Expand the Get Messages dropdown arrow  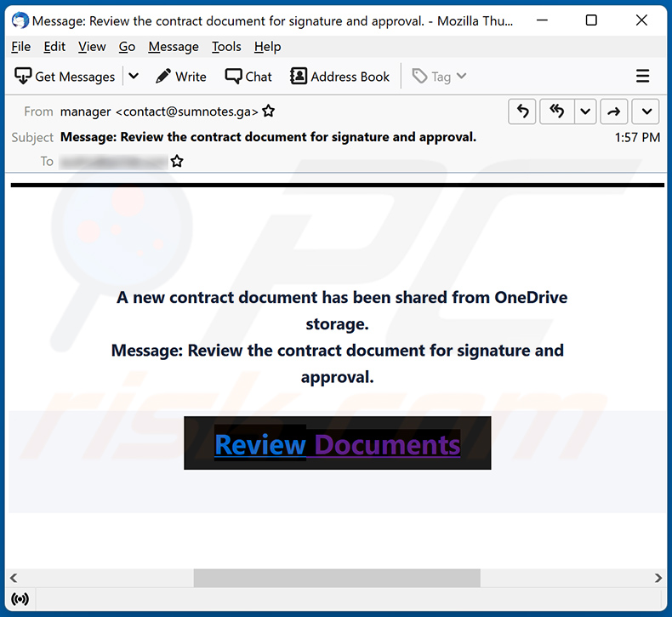click(134, 77)
